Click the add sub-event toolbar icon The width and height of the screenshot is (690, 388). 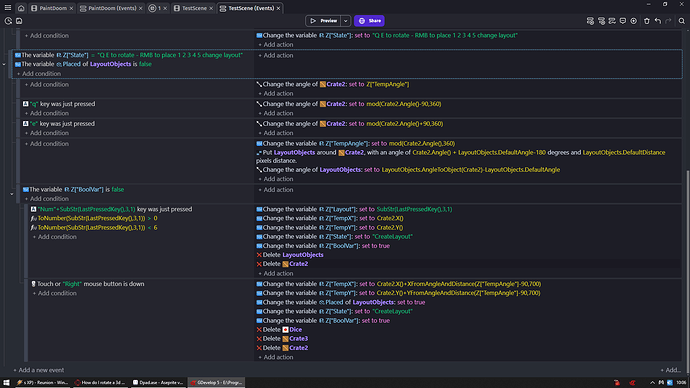601,21
